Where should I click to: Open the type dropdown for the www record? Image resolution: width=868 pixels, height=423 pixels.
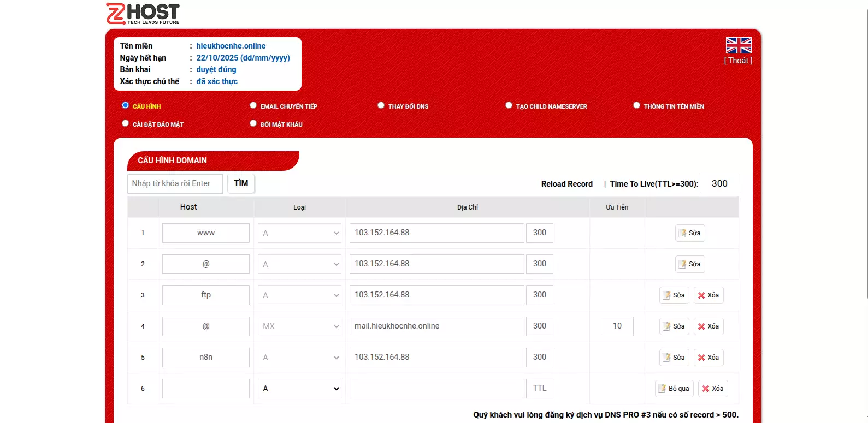tap(299, 233)
